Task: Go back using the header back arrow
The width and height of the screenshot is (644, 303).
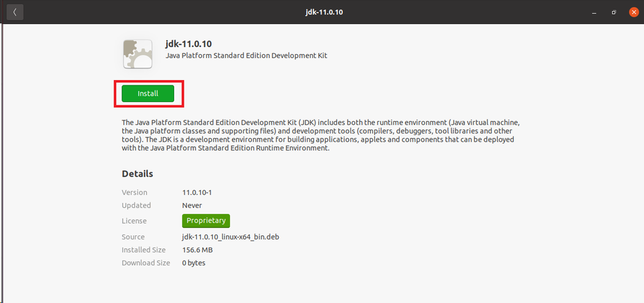Action: [15, 12]
